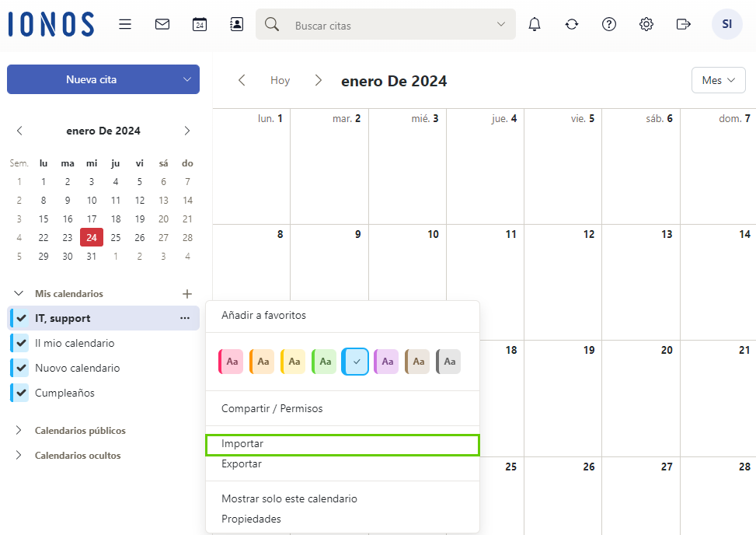Expand Calendarios públicos section
Viewport: 756px width, 535px height.
[x=19, y=430]
